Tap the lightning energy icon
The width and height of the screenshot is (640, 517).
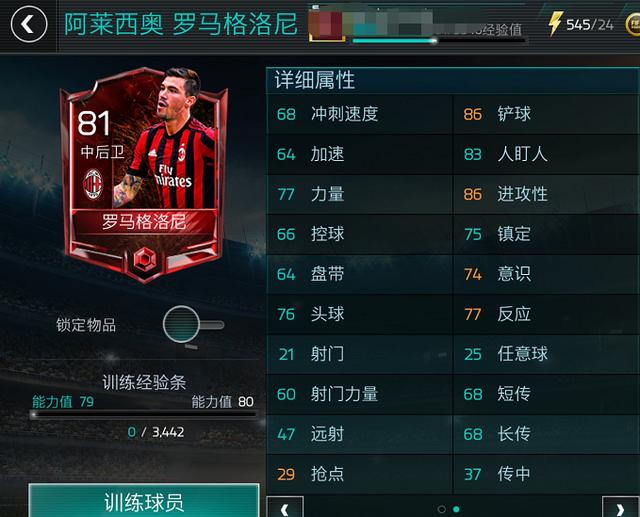555,23
